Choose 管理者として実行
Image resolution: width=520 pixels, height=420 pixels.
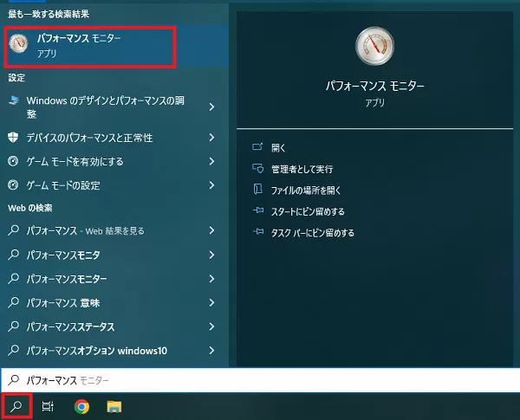pyautogui.click(x=302, y=169)
